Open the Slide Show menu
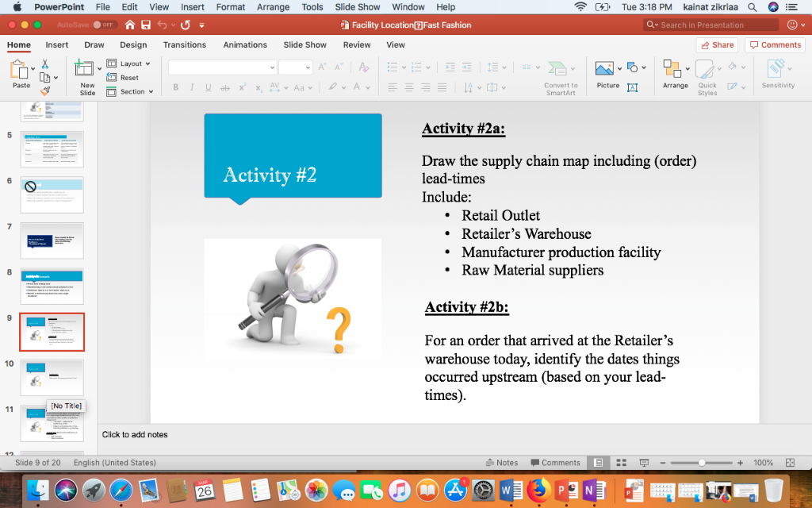 [x=357, y=7]
